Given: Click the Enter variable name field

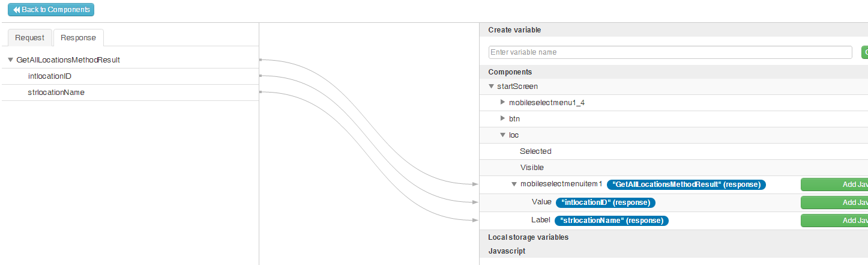Looking at the screenshot, I should 670,52.
